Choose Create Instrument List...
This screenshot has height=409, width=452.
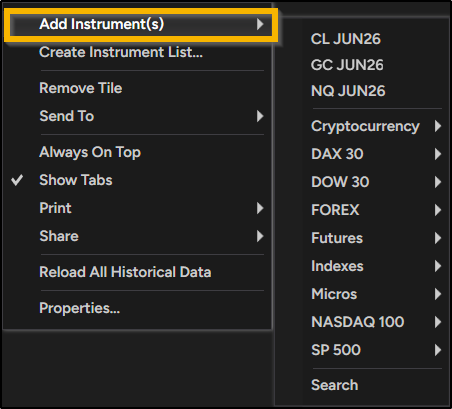click(x=138, y=52)
